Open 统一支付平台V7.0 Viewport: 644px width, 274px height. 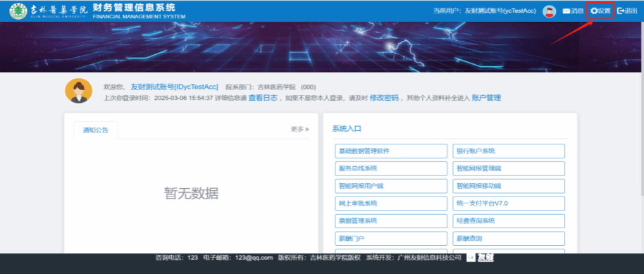coord(509,204)
